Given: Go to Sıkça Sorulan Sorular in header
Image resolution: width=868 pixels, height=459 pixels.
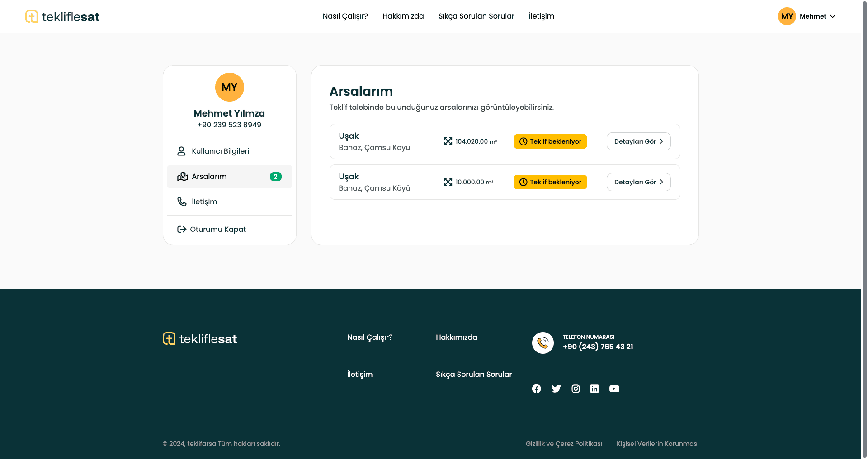Looking at the screenshot, I should click(x=476, y=16).
